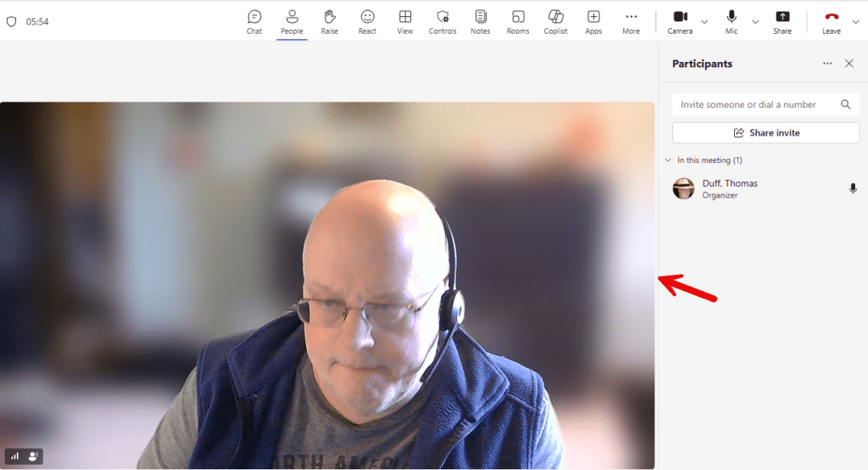Image resolution: width=868 pixels, height=470 pixels.
Task: Open the More actions menu
Action: coord(631,21)
